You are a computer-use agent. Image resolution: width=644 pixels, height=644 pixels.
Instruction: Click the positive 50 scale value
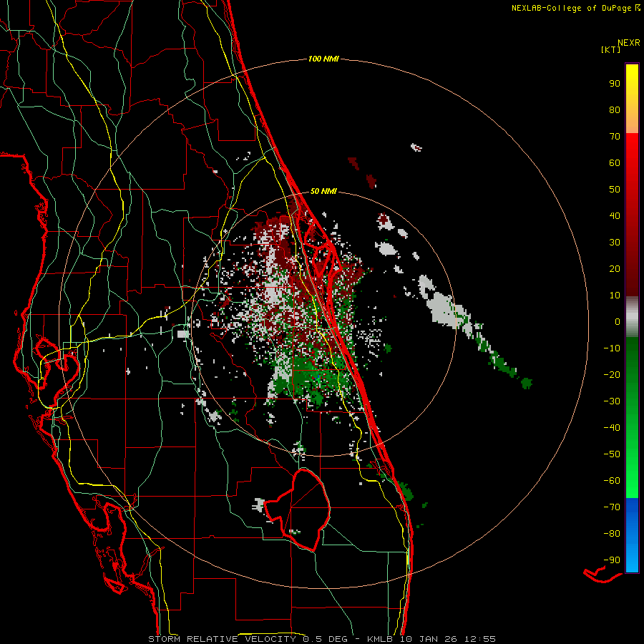(615, 190)
